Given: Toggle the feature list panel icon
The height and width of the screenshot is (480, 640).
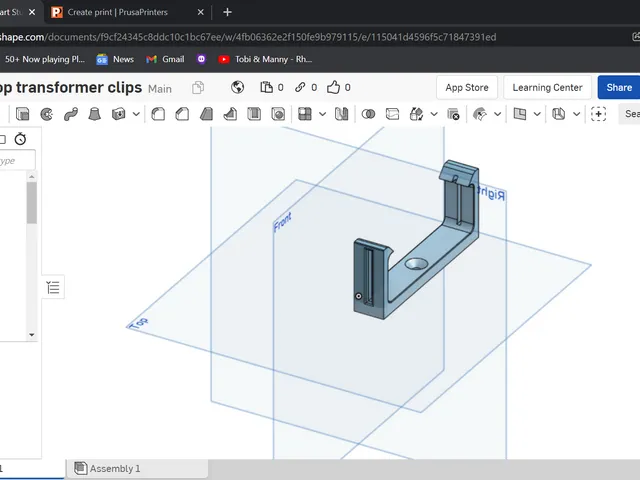Looking at the screenshot, I should coord(53,287).
